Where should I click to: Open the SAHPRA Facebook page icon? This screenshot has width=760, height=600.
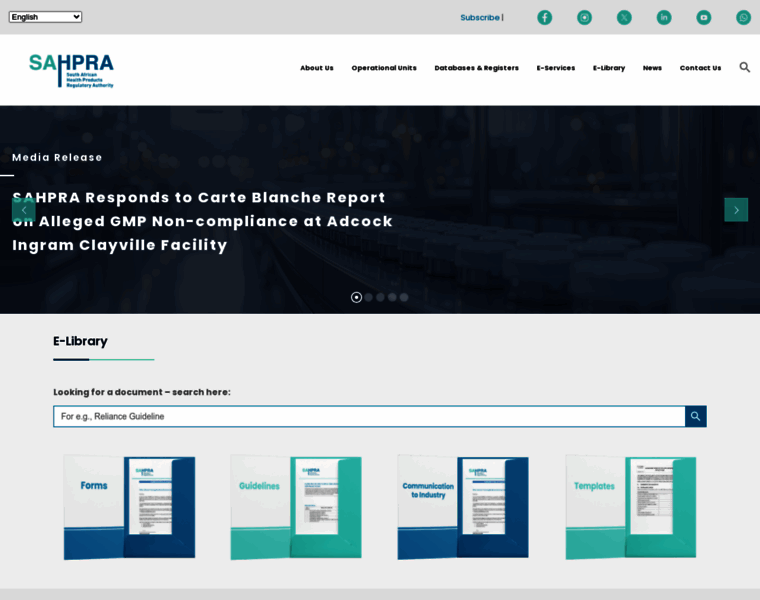tap(544, 17)
